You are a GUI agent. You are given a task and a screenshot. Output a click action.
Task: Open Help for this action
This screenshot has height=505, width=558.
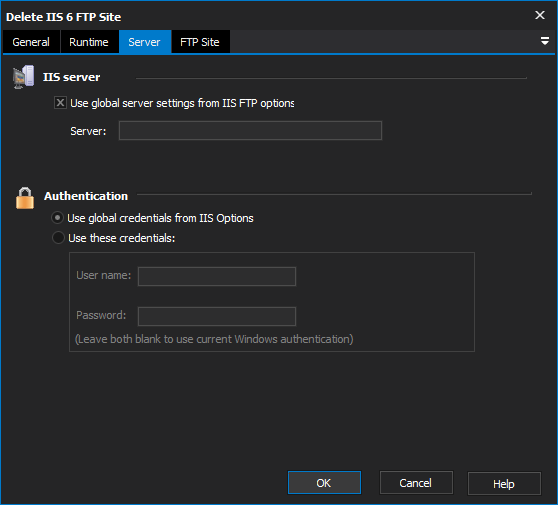tap(504, 484)
